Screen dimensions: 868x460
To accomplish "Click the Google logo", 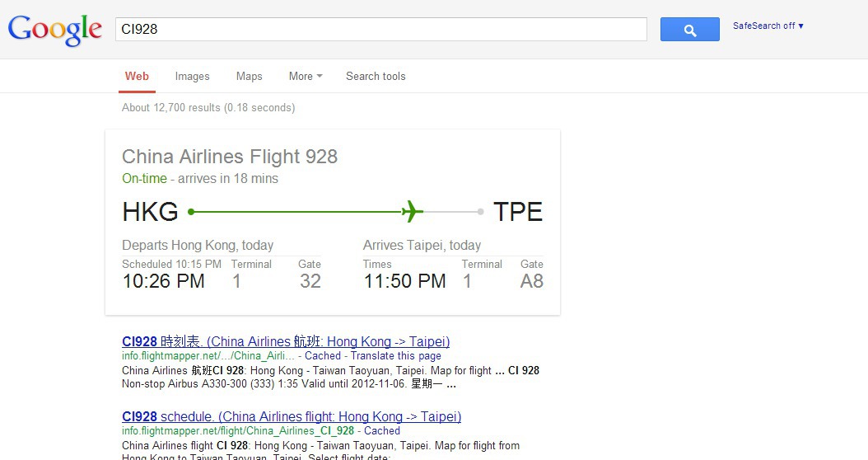I will 55,30.
